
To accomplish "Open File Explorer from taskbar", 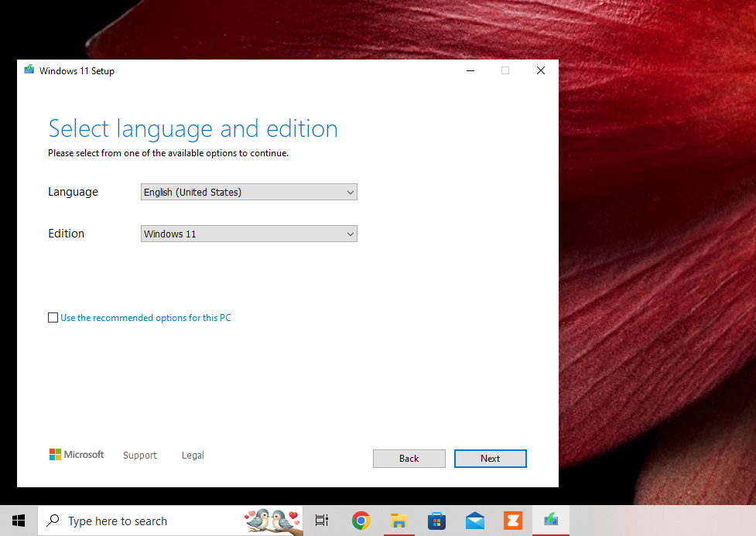I will [399, 521].
